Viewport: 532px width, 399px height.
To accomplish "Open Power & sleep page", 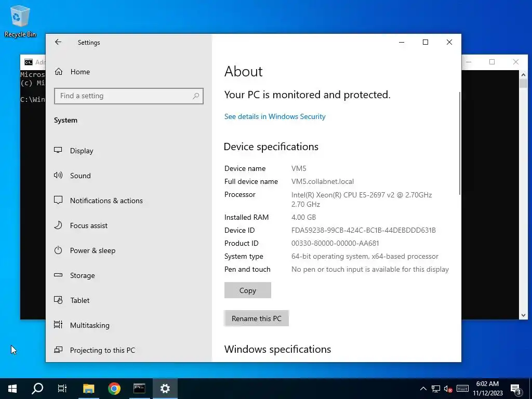I will [92, 250].
